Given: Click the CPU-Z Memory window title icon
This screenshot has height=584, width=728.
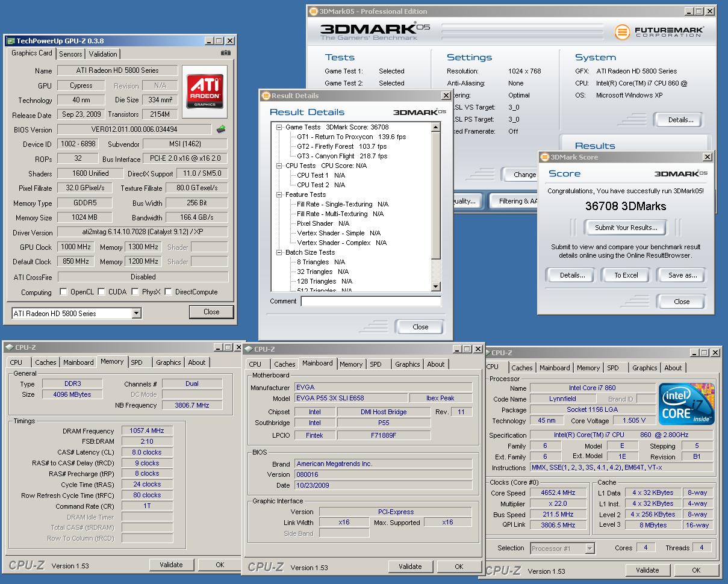Looking at the screenshot, I should click(9, 347).
